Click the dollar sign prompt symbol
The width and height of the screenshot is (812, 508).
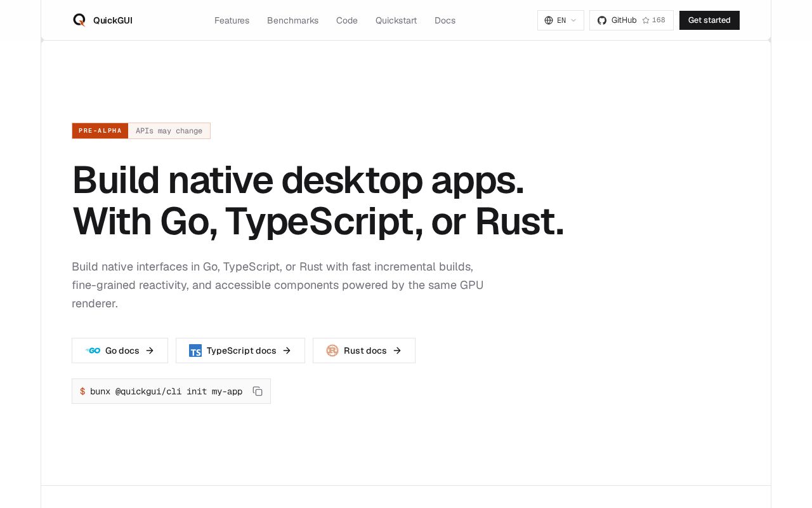point(82,391)
